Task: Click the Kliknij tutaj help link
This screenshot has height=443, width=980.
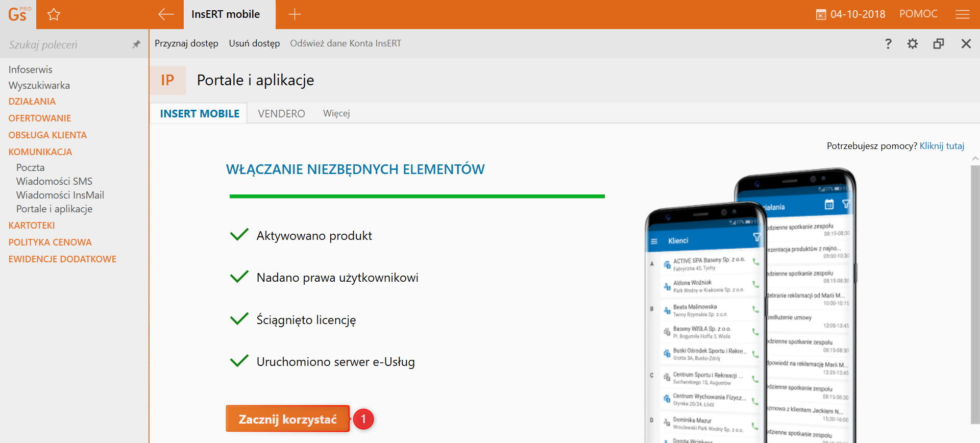Action: point(942,146)
